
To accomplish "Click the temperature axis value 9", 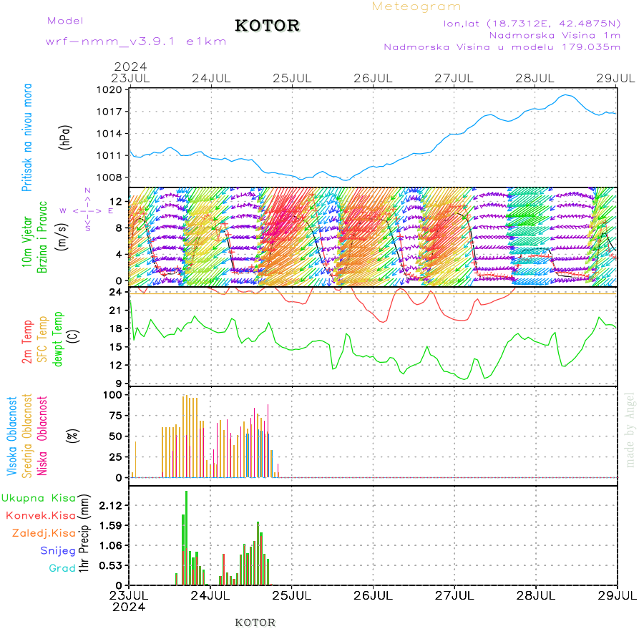I will pos(119,384).
